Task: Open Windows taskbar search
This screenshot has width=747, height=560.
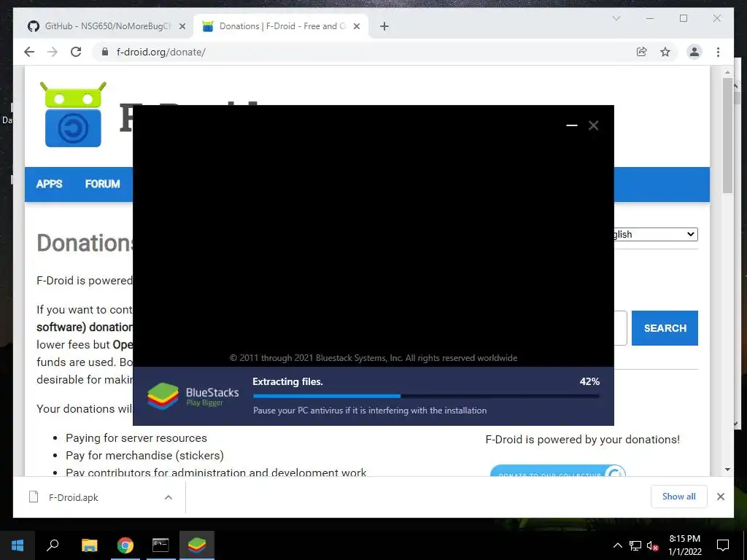Action: (x=53, y=545)
